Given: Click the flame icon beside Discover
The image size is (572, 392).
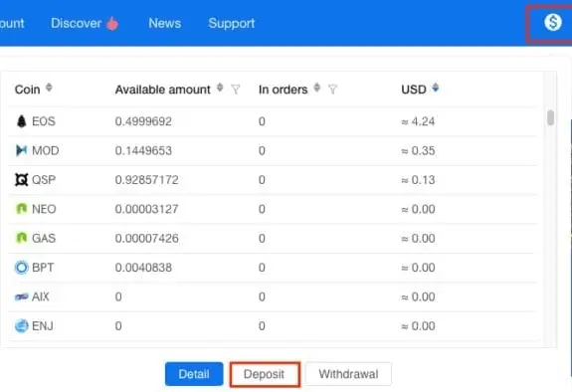Looking at the screenshot, I should (x=112, y=23).
